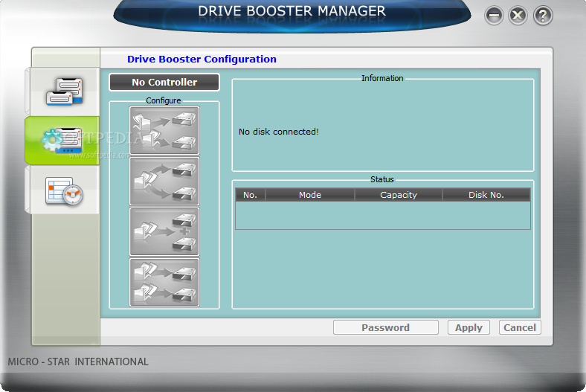Click the Disk No. column header
Screen dimensions: 586x392
pyautogui.click(x=486, y=195)
